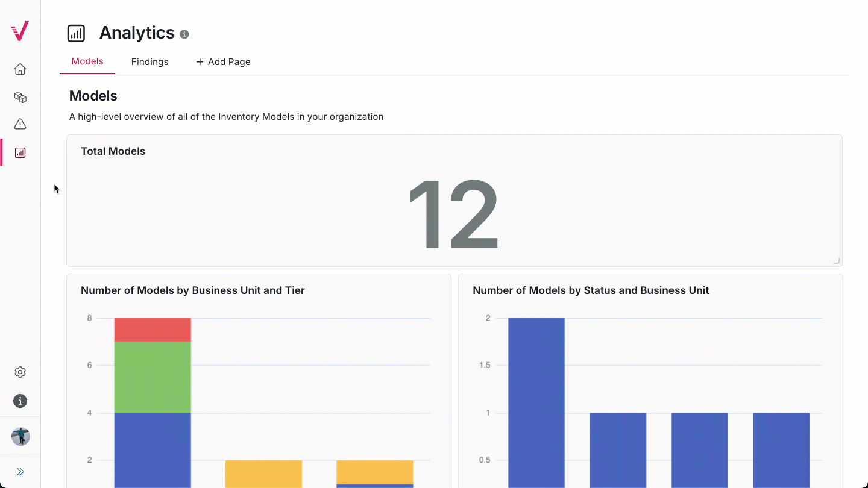Viewport: 868px width, 488px height.
Task: Switch to the Findings tab
Action: tap(149, 61)
